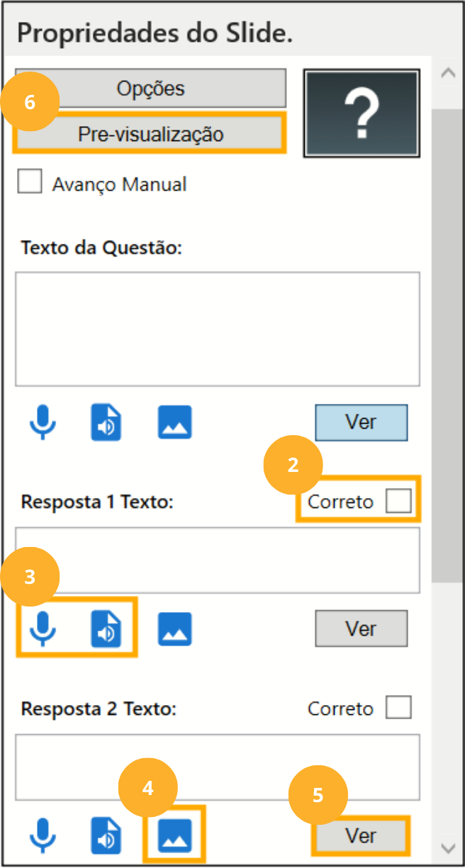Insert image for Resposta 1
This screenshot has height=868, width=465.
174,629
